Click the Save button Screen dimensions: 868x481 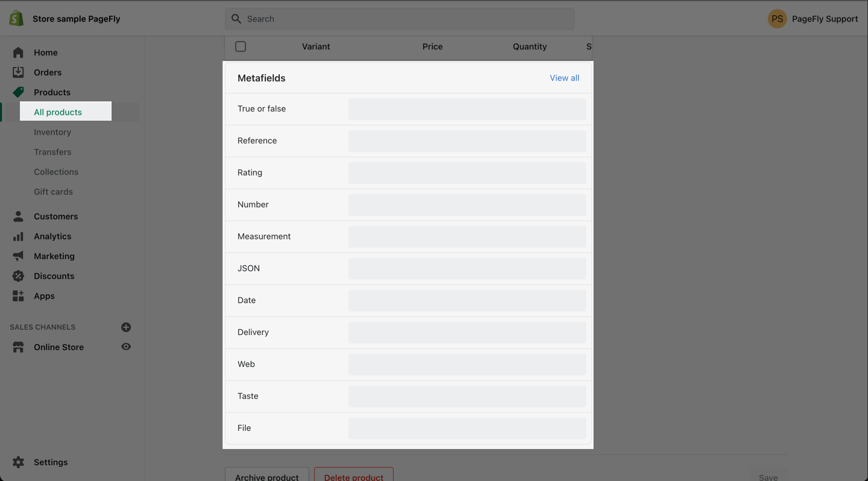pyautogui.click(x=768, y=475)
